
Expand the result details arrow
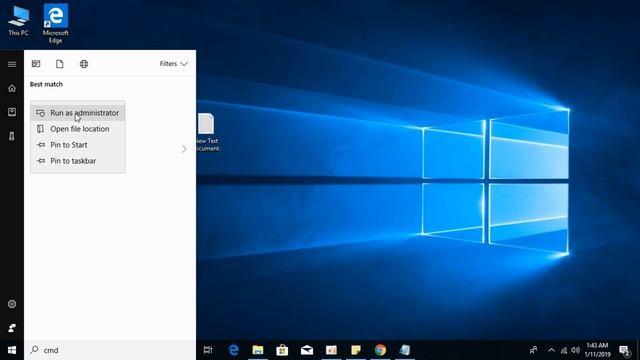[184, 149]
